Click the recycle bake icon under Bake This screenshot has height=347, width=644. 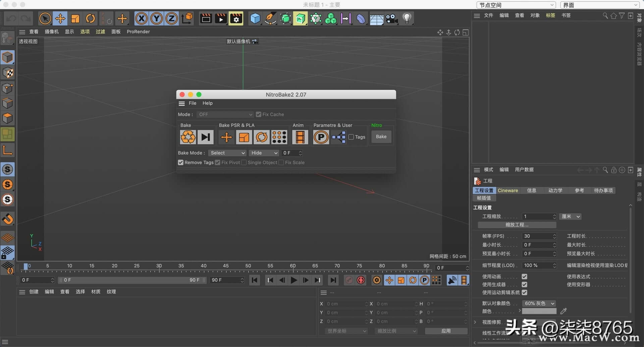[x=188, y=137]
